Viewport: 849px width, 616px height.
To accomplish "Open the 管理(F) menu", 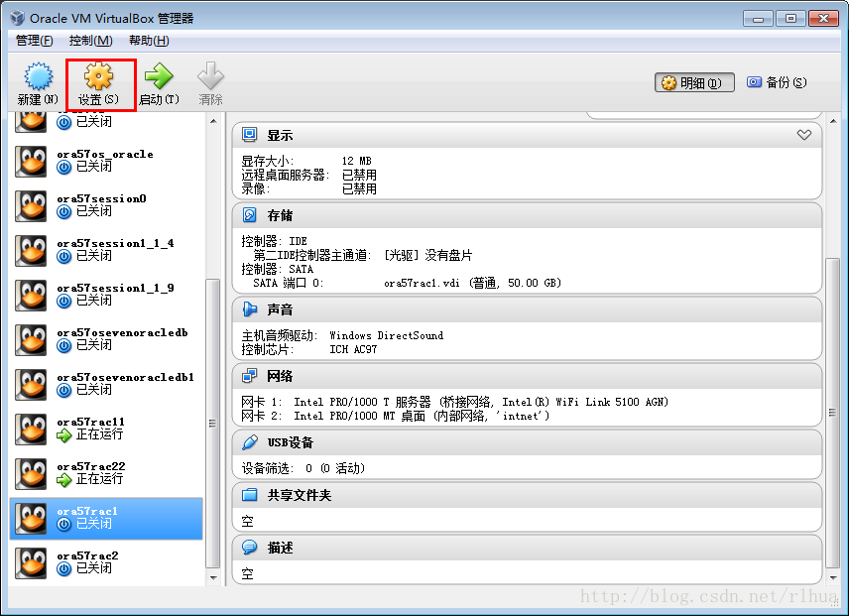I will pyautogui.click(x=34, y=41).
